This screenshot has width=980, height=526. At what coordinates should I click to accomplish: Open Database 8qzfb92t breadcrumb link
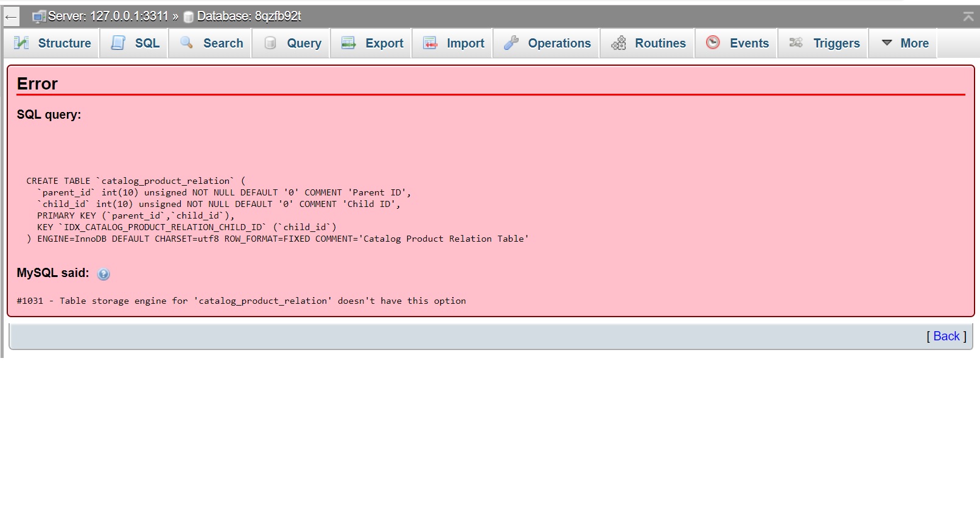(x=248, y=16)
